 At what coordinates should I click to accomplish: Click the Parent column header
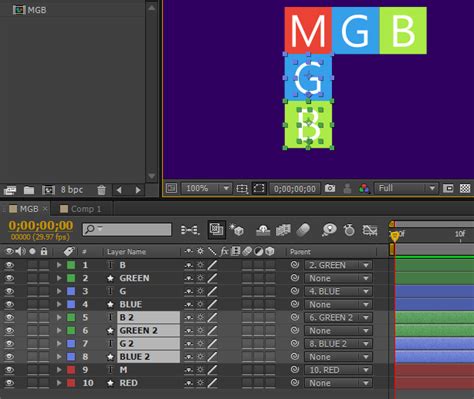pyautogui.click(x=300, y=252)
